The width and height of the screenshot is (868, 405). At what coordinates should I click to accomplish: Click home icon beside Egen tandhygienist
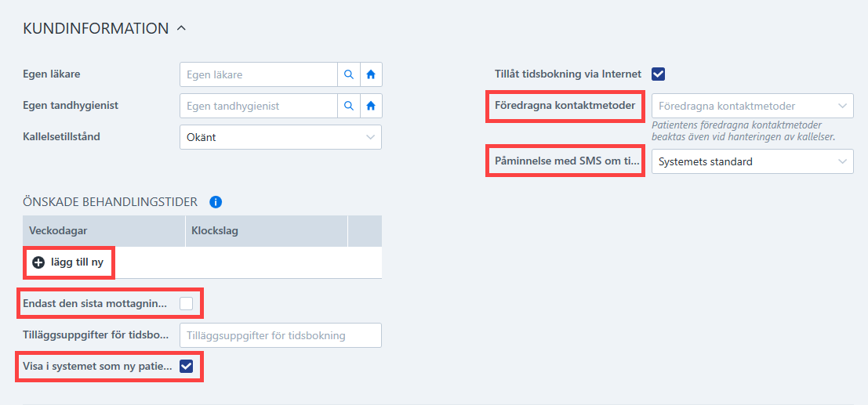371,106
